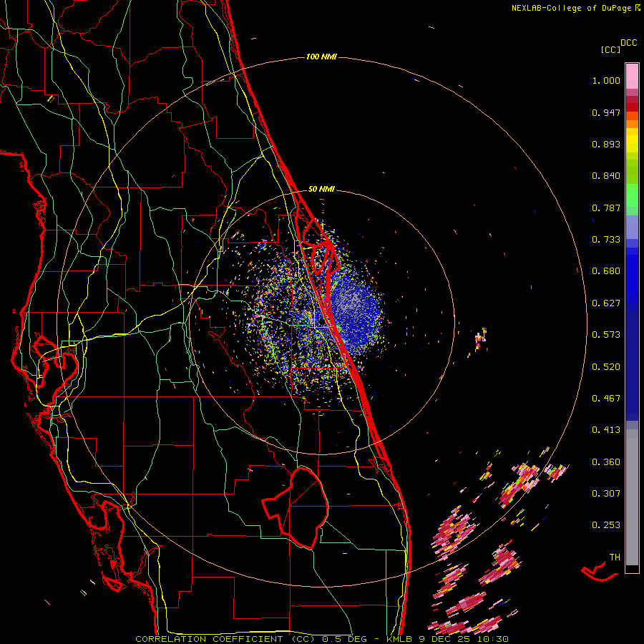The width and height of the screenshot is (644, 644).
Task: Click the 1.000 legend value
Action: tap(606, 80)
